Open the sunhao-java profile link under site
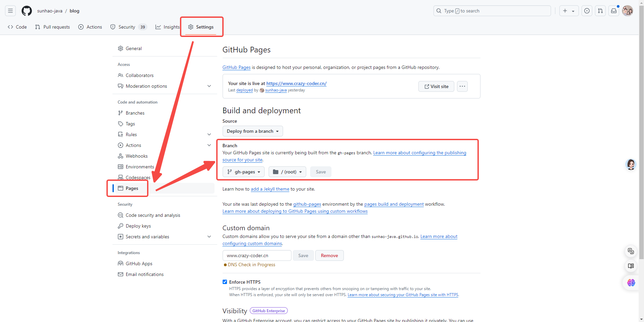Image resolution: width=644 pixels, height=322 pixels. coord(276,90)
